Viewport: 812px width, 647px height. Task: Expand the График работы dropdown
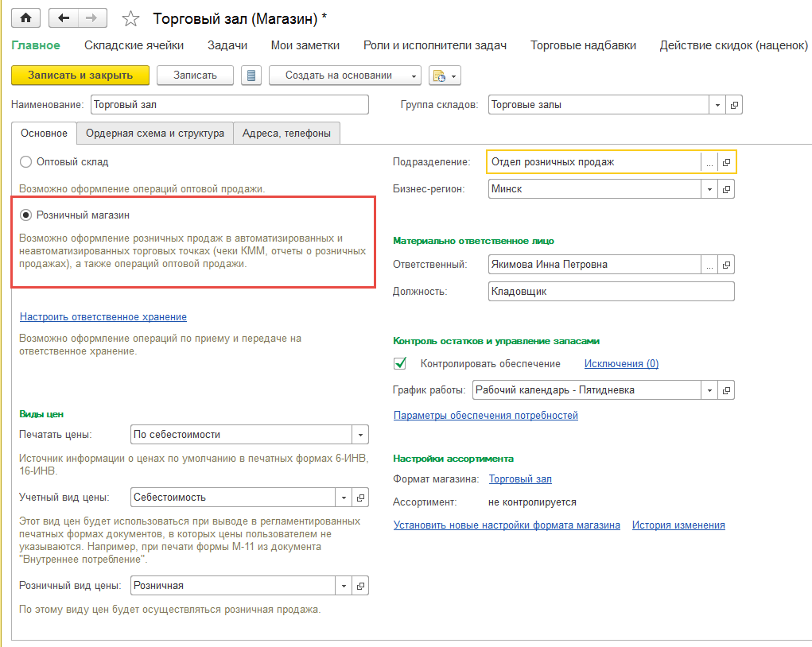(709, 390)
